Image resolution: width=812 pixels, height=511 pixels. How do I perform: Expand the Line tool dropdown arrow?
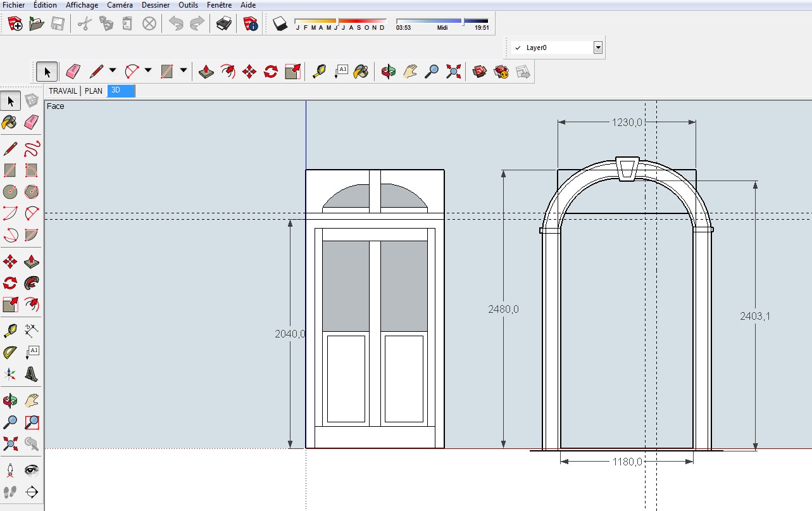pos(113,70)
